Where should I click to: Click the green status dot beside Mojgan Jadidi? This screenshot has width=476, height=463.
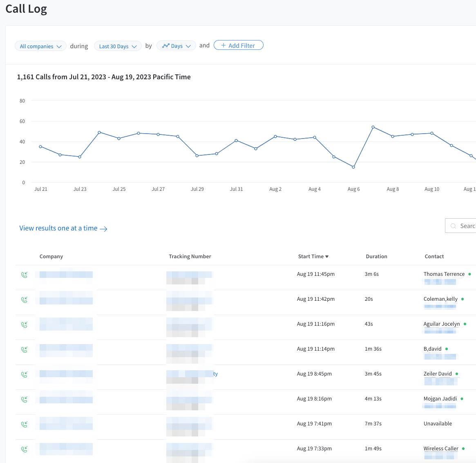(x=462, y=398)
